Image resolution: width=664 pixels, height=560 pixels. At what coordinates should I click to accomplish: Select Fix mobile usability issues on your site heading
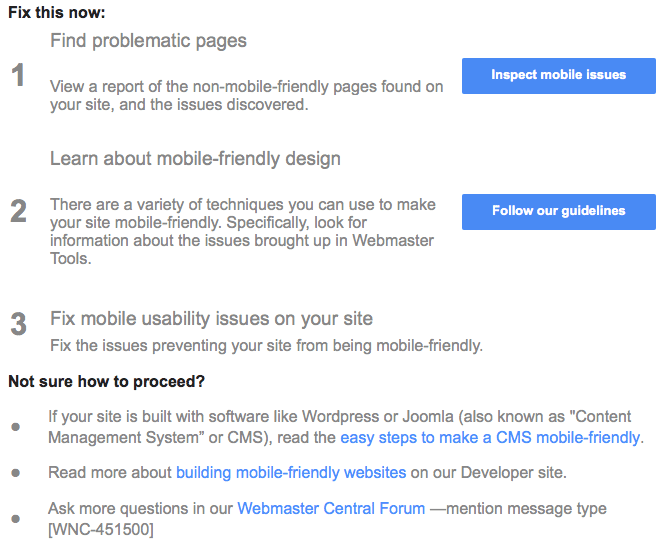pyautogui.click(x=211, y=319)
